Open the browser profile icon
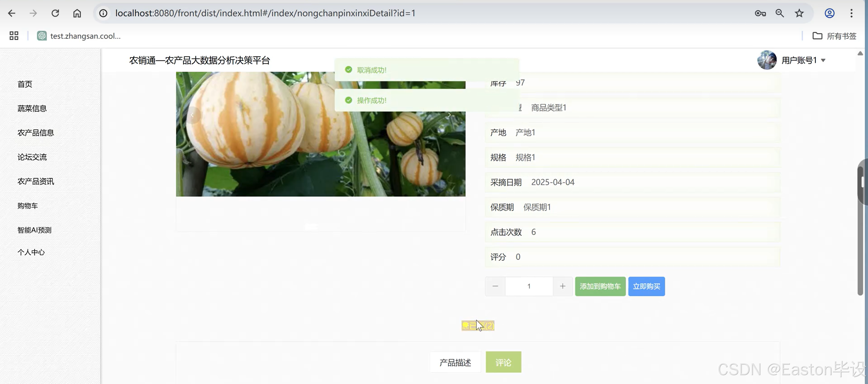The image size is (868, 384). tap(829, 13)
